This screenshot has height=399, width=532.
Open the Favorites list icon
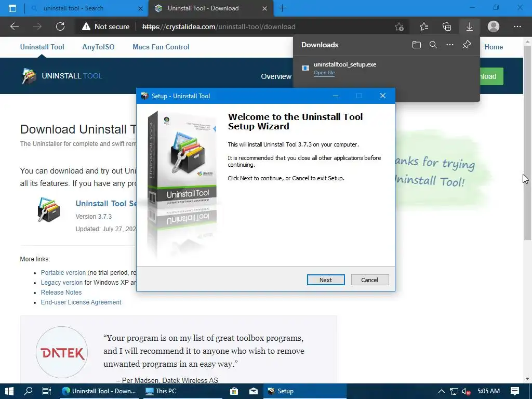[x=424, y=26]
